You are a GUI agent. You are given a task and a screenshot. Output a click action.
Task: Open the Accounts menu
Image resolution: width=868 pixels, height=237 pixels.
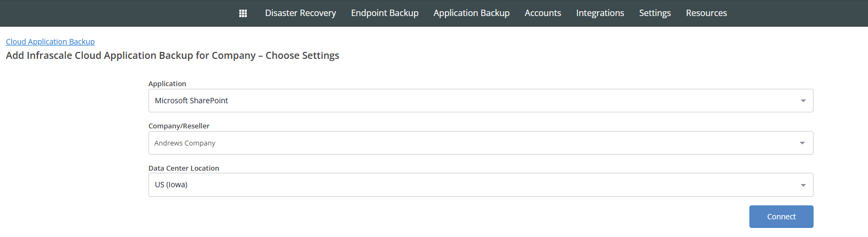(543, 13)
